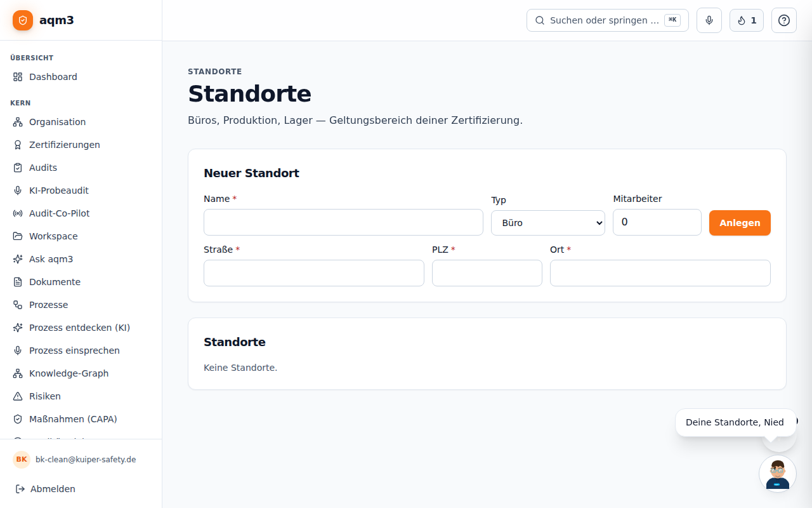
Task: Click the email bk-clean@kuiper-safety.de
Action: pyautogui.click(x=86, y=460)
